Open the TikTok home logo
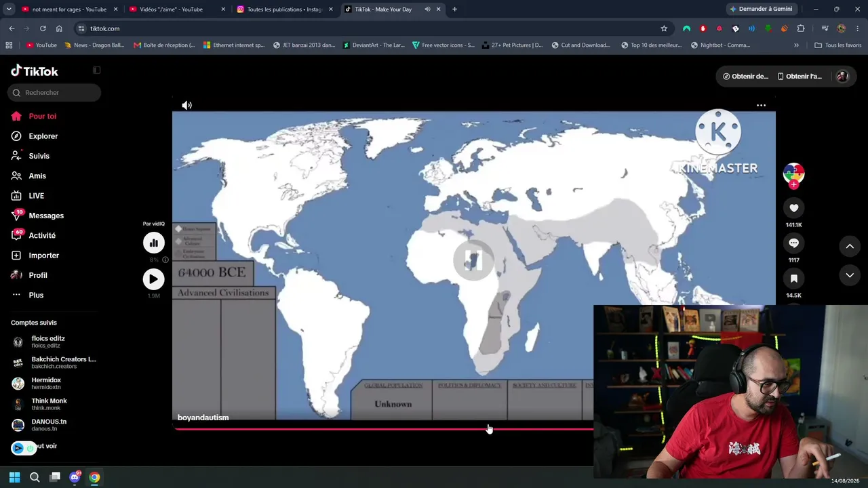868x488 pixels. (x=35, y=70)
